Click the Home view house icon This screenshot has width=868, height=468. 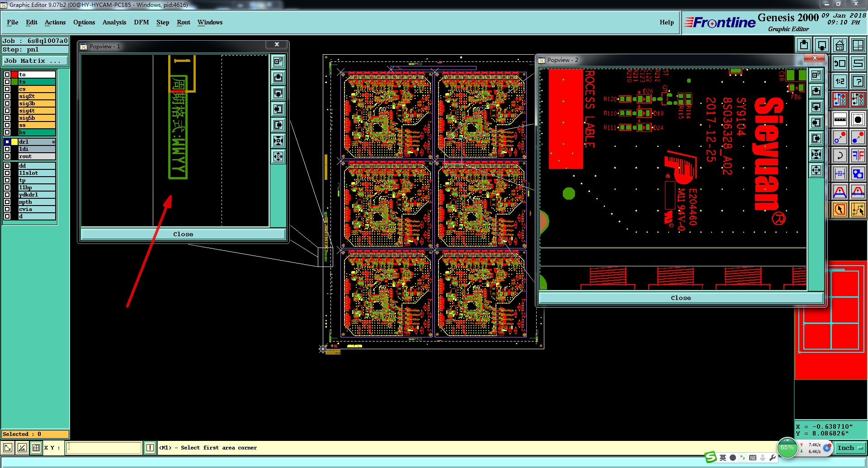coord(840,45)
